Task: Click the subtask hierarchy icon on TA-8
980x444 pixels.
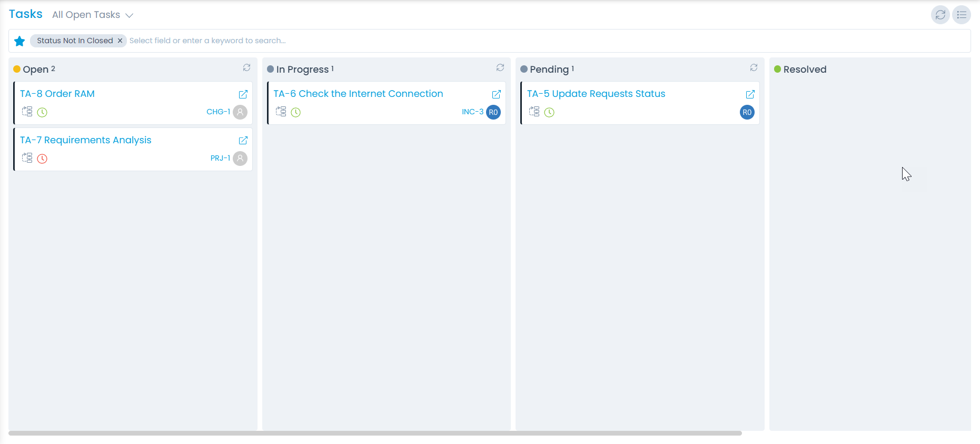Action: 27,112
